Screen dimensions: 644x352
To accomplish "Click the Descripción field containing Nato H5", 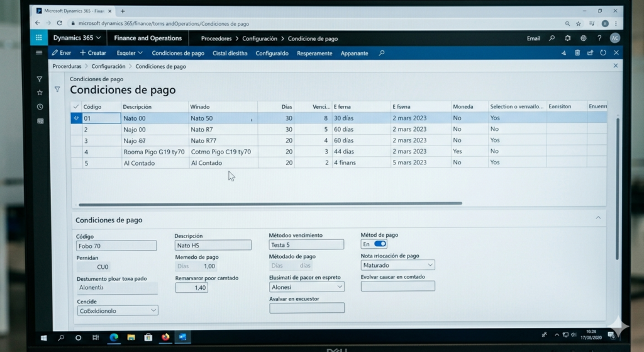I will (x=213, y=245).
